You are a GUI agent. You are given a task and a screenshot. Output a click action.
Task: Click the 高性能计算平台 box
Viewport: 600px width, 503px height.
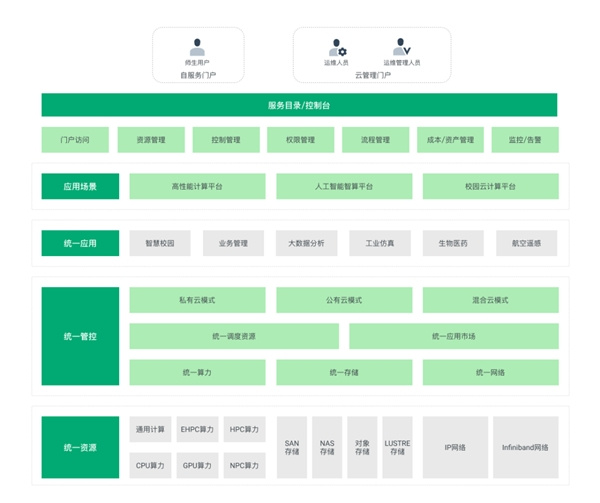click(x=197, y=186)
